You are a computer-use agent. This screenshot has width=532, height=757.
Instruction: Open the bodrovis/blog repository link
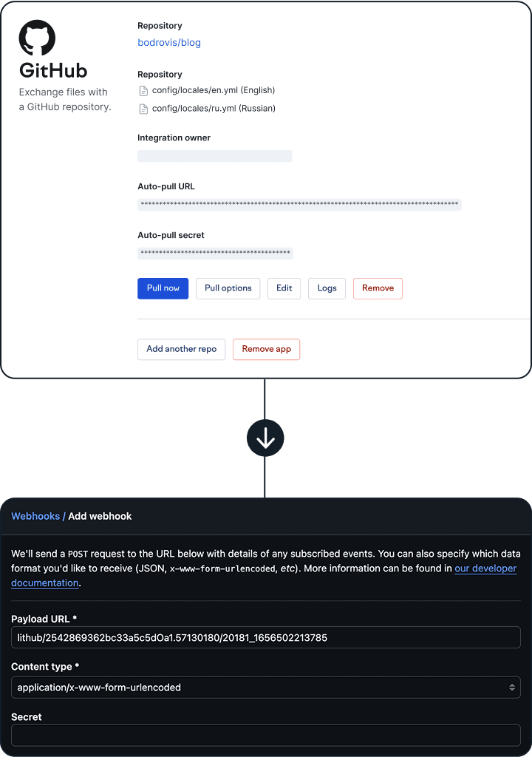[169, 43]
